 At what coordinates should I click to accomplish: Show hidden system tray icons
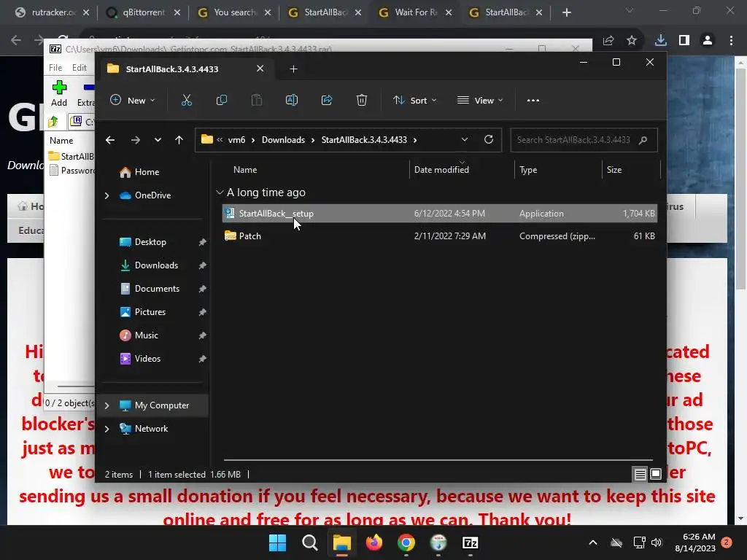pos(593,542)
